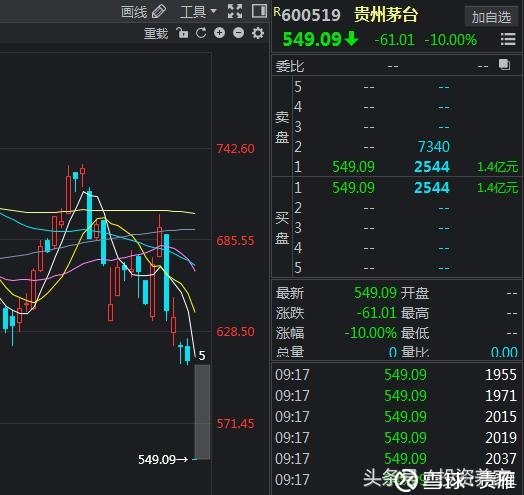Click the copy icon in 委比 row
Screen dimensions: 524x495
click(504, 64)
